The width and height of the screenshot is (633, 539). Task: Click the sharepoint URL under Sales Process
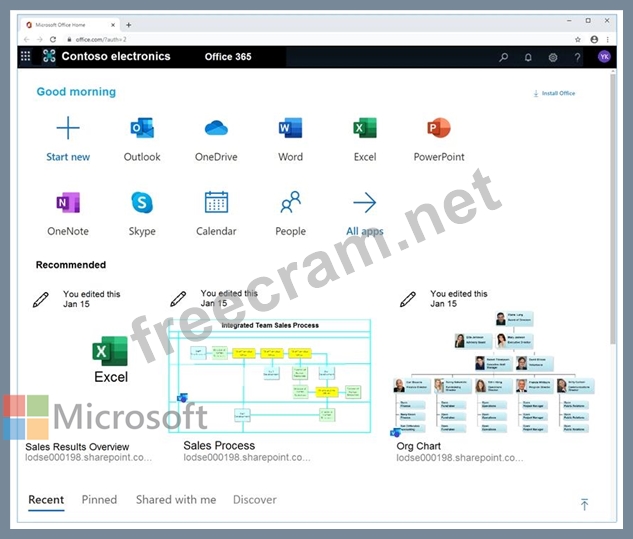coord(247,457)
